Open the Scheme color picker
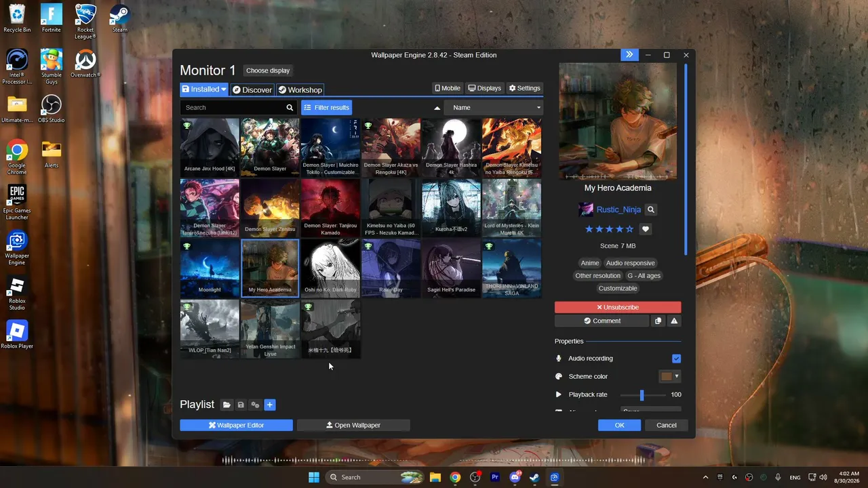The width and height of the screenshot is (868, 488). tap(670, 376)
